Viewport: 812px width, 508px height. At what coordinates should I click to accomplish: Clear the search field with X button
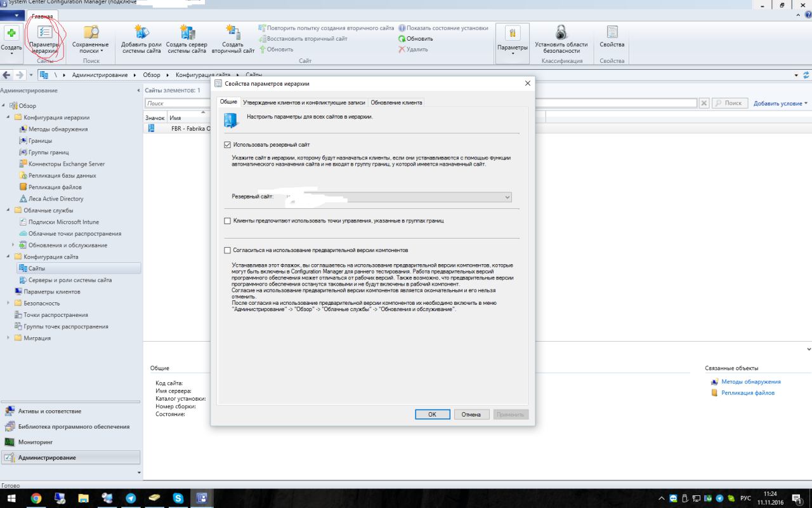(x=704, y=103)
